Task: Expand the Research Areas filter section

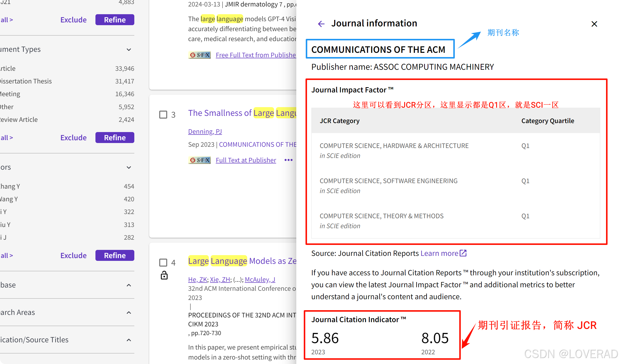Action: coord(129,312)
